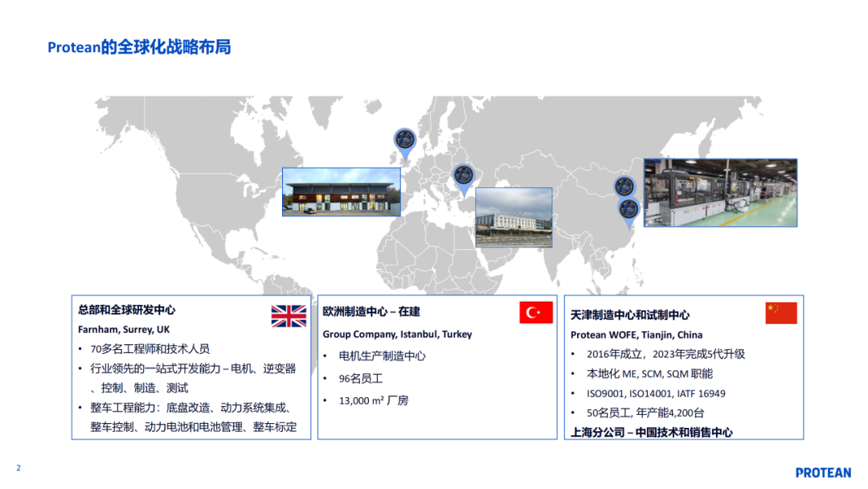Click the heading 总部和全球研发中心
Viewport: 868px width, 489px height.
click(127, 310)
